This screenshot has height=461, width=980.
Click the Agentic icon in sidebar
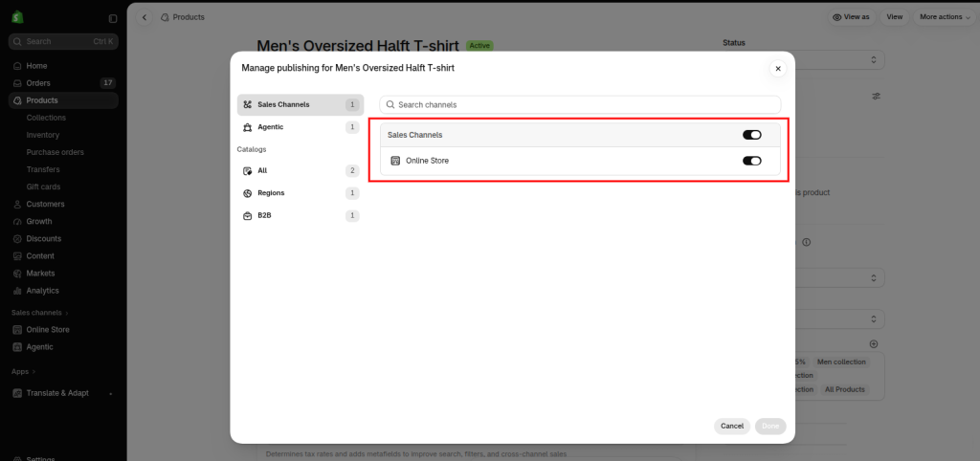[x=17, y=347]
